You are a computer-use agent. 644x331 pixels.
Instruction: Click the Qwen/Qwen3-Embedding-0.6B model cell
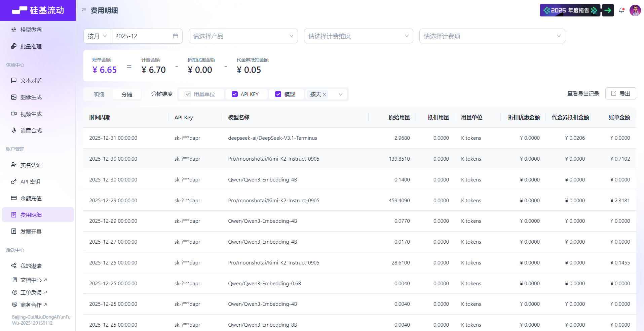264,283
